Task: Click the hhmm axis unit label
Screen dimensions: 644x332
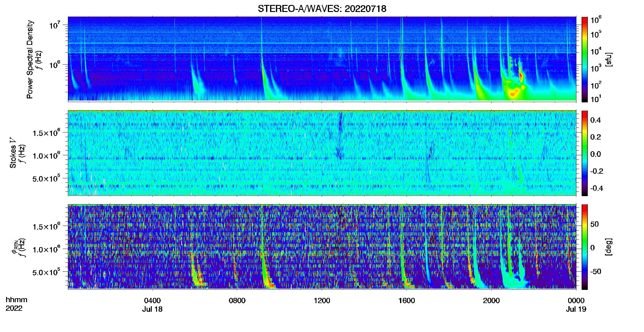Action: coord(17,300)
